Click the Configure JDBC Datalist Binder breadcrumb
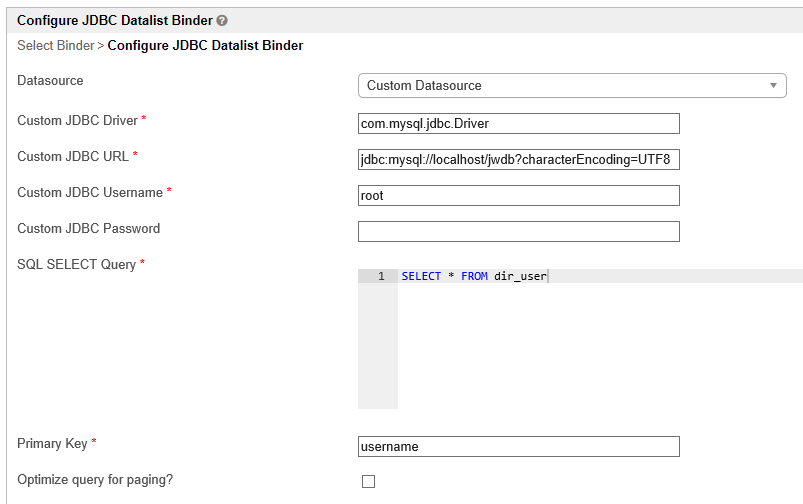 click(x=205, y=45)
